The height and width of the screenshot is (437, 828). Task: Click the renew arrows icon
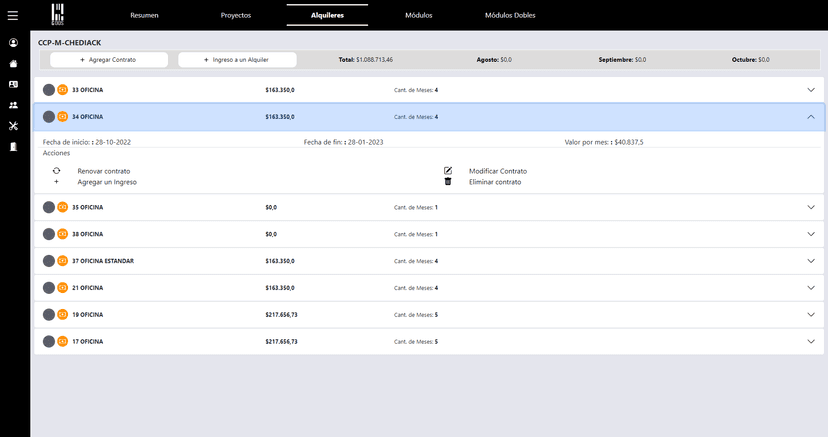point(56,171)
